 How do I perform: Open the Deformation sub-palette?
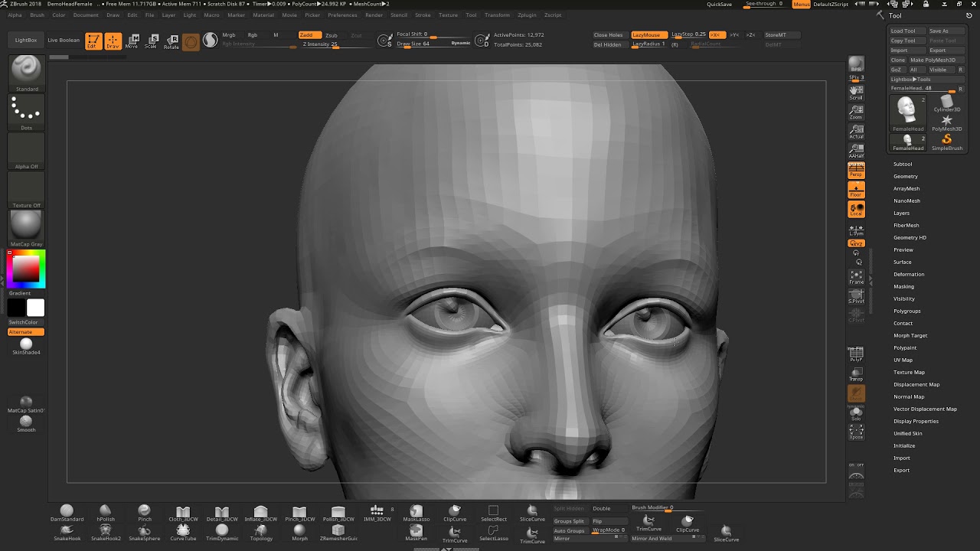(909, 275)
